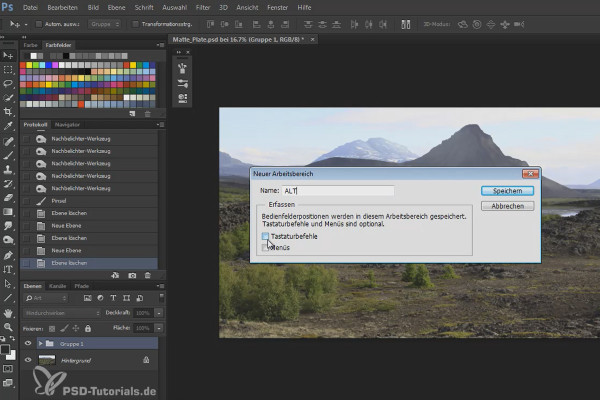
Task: Select the Line tool
Action: [x=8, y=298]
